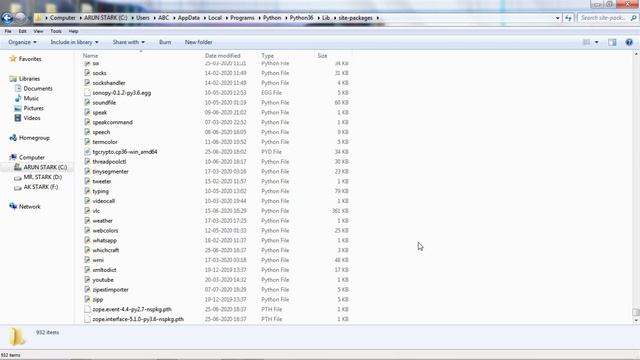This screenshot has width=640, height=360.
Task: Select the soundfile Python file icon
Action: pos(87,102)
